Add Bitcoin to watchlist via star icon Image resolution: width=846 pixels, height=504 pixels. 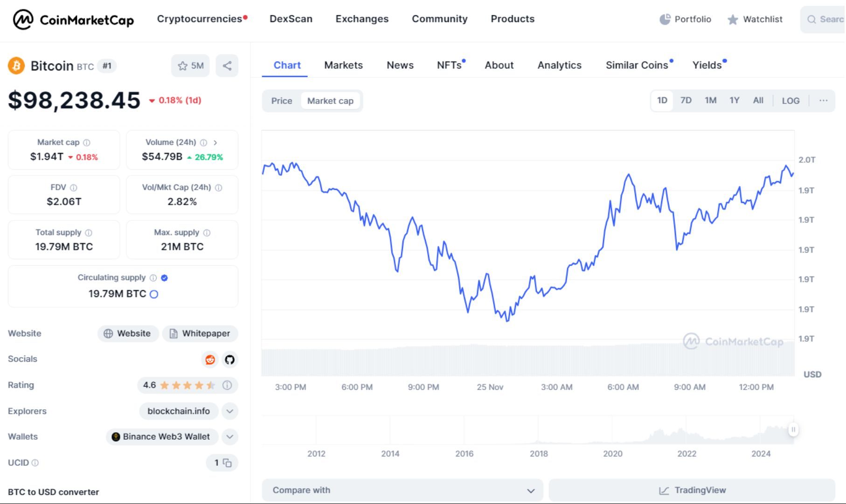pos(182,66)
